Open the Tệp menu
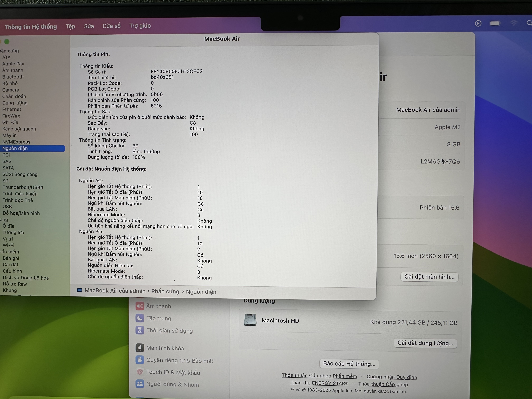The image size is (532, 399). [x=70, y=26]
